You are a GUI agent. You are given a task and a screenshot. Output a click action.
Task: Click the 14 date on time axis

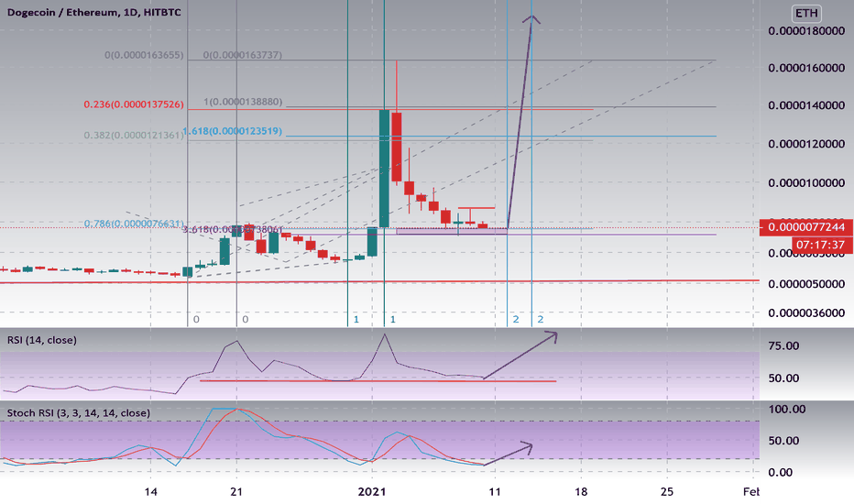pyautogui.click(x=151, y=492)
